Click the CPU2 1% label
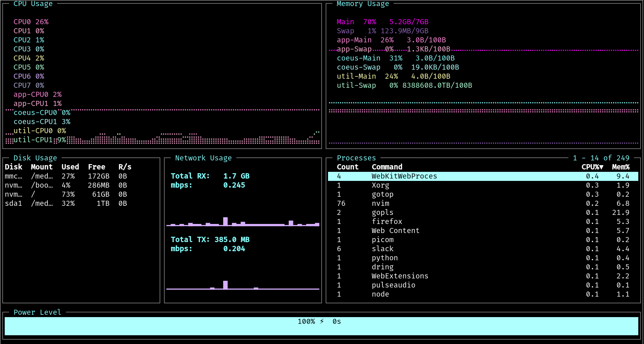Screen dimensions: 644x344 (x=29, y=40)
